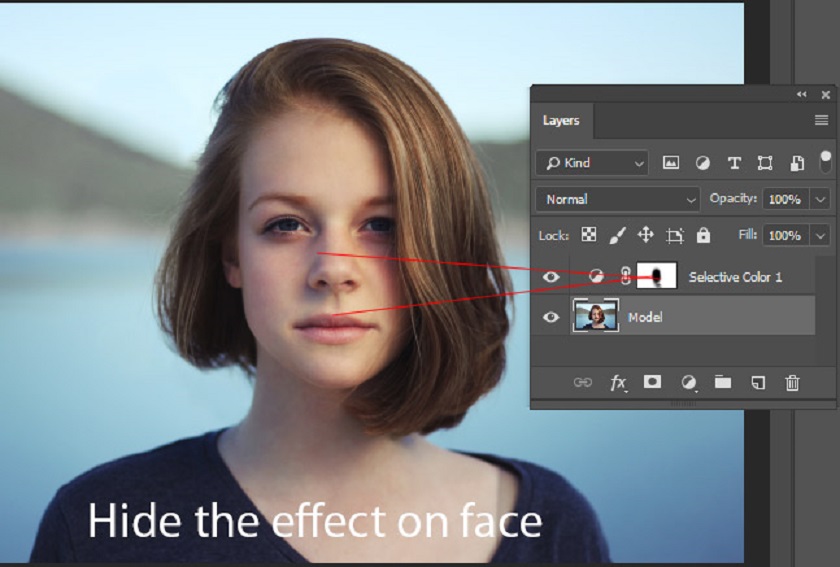Select the Selective Color 1 layer mask thumbnail
The width and height of the screenshot is (840, 567).
click(657, 276)
